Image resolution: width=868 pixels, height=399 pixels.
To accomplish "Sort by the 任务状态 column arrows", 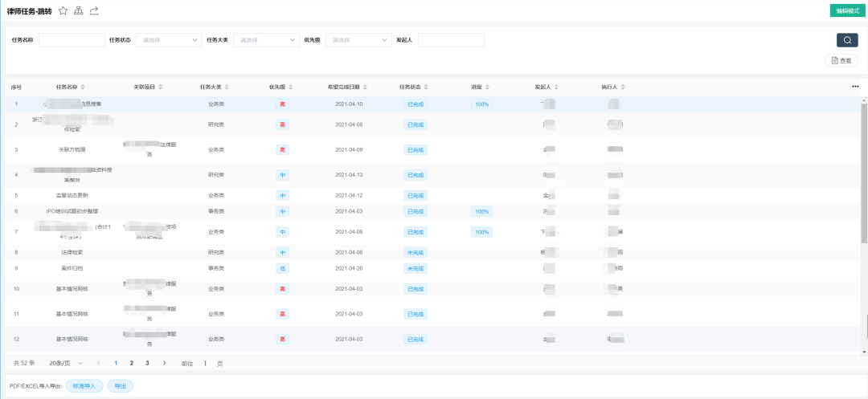I will coord(426,88).
